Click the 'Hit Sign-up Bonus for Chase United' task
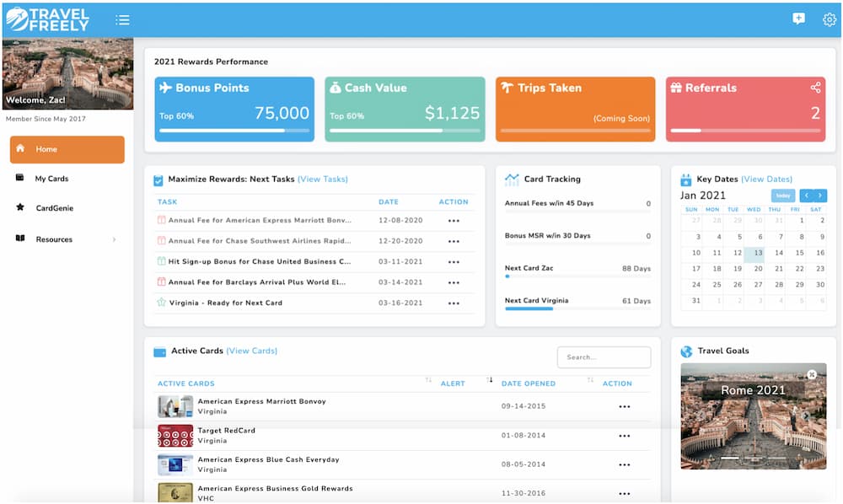This screenshot has height=504, width=843. pyautogui.click(x=260, y=261)
